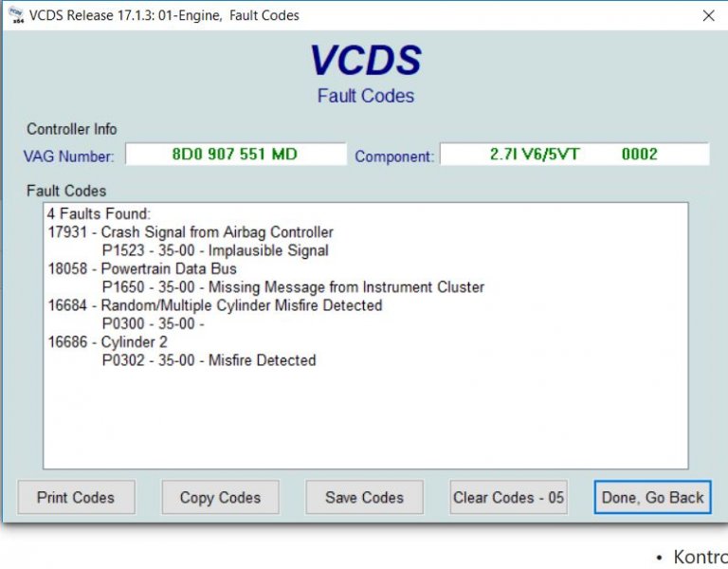Image resolution: width=728 pixels, height=569 pixels.
Task: Select fault 16686 Cylinder 2 entry
Action: click(x=107, y=342)
